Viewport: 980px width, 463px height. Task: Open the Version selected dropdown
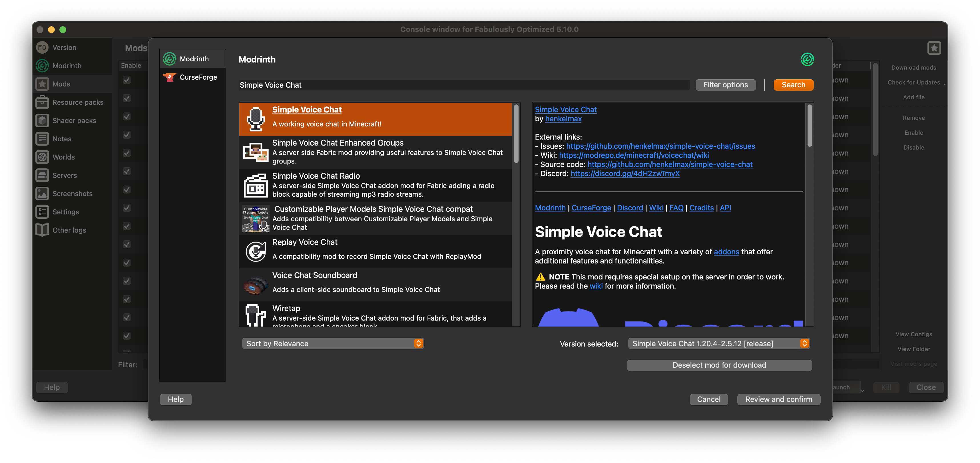[x=719, y=344]
